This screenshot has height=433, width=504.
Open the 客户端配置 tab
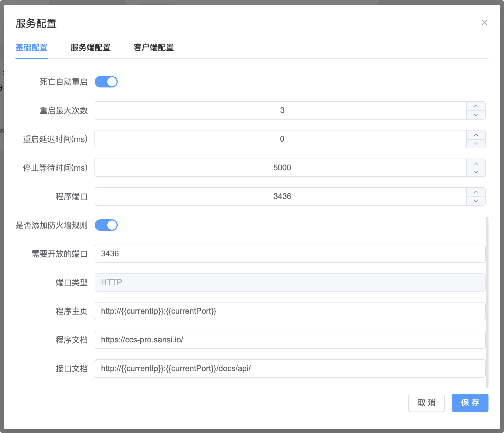click(x=154, y=47)
